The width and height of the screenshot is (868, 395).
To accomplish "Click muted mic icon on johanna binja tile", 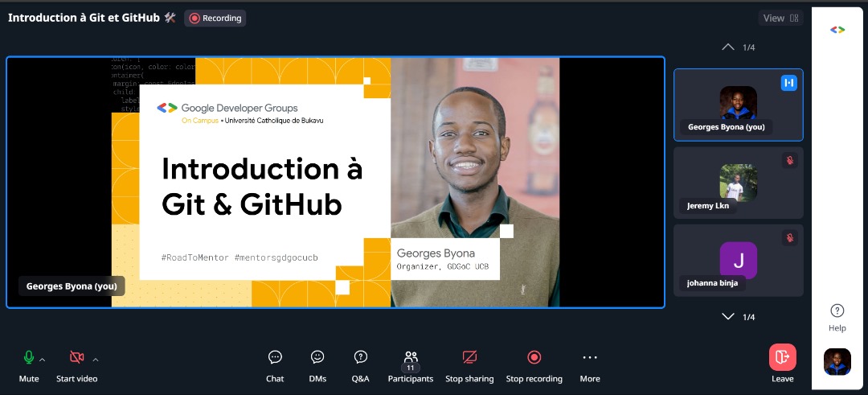I will [790, 237].
